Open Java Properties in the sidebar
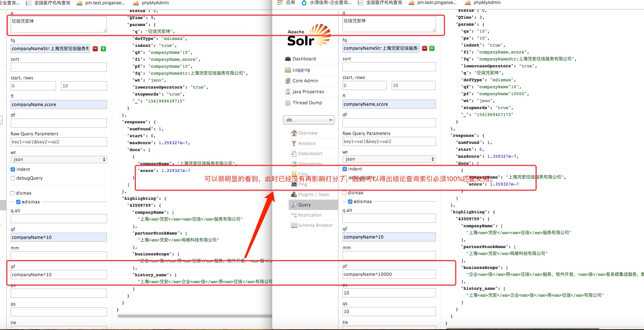The image size is (644, 330). [x=308, y=91]
